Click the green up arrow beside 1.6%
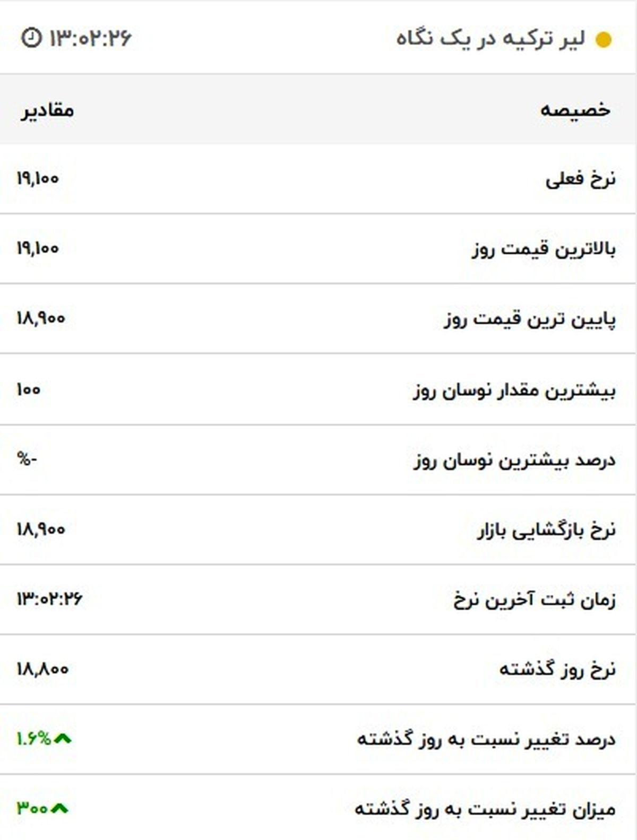637x840 pixels. pos(63,738)
